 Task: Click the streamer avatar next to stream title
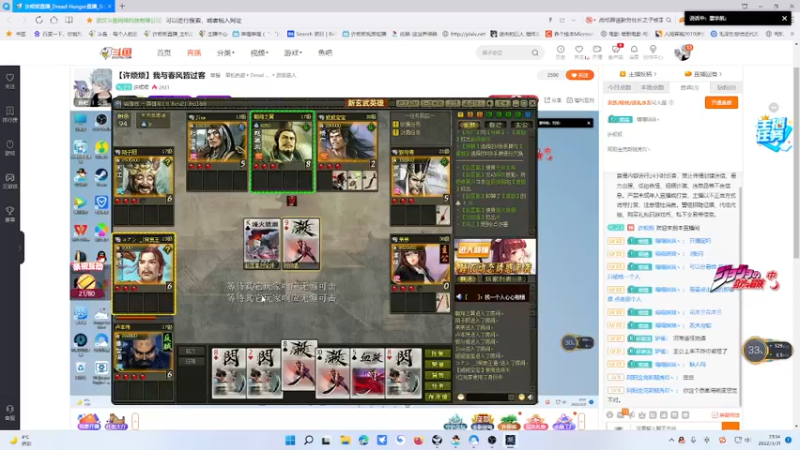tap(92, 87)
